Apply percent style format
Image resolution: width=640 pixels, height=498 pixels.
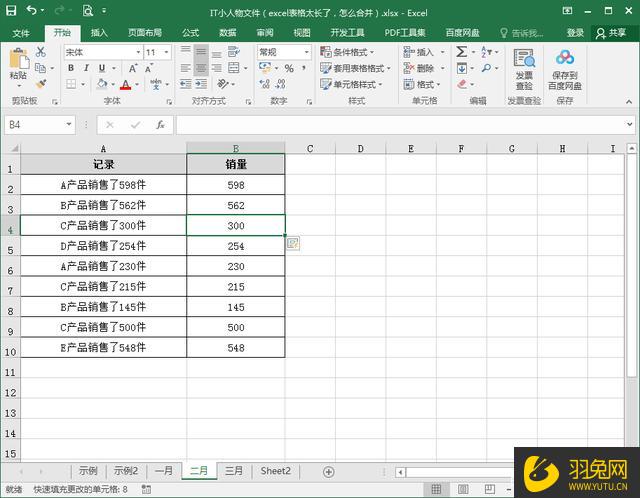[x=289, y=68]
